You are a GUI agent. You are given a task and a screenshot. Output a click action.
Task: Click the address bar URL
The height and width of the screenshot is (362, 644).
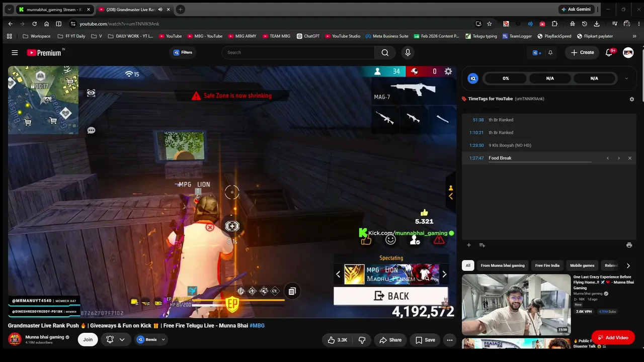(119, 24)
